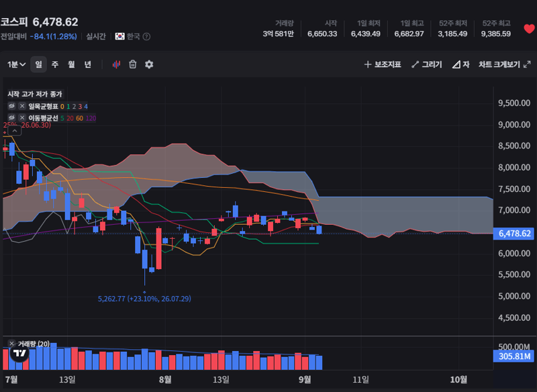
Task: Select the 주 weekly timeframe tab
Action: point(55,64)
